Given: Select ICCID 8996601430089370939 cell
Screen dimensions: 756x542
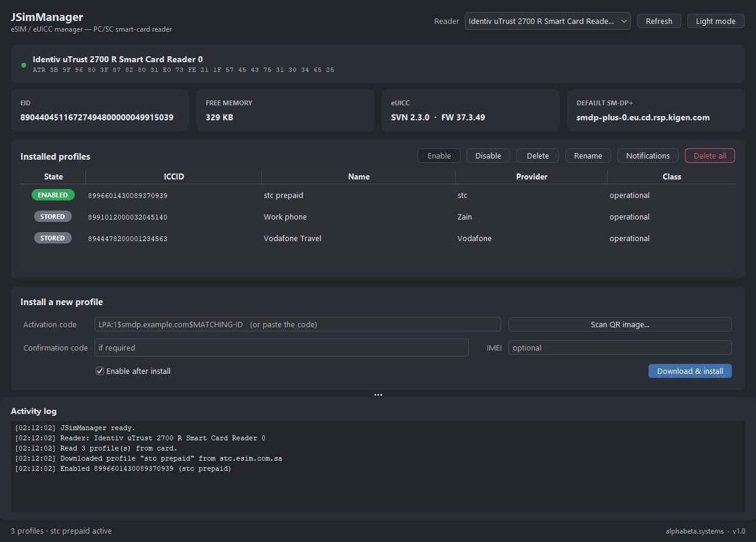Looking at the screenshot, I should click(x=174, y=196).
